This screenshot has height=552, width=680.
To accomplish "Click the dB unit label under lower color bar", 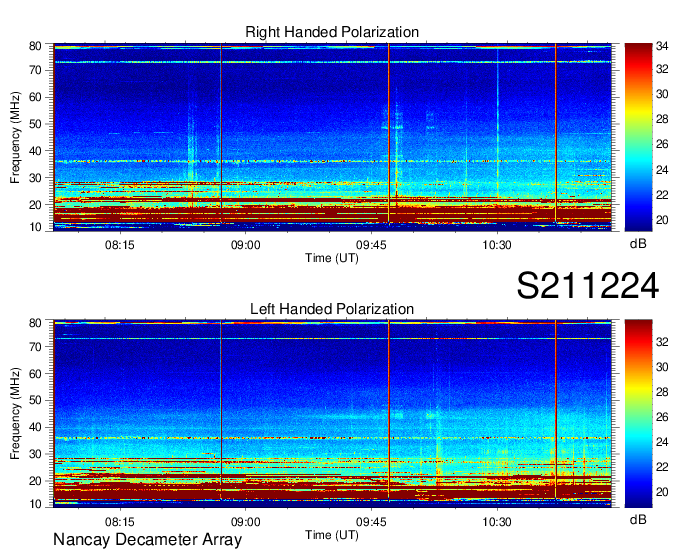I will point(638,519).
